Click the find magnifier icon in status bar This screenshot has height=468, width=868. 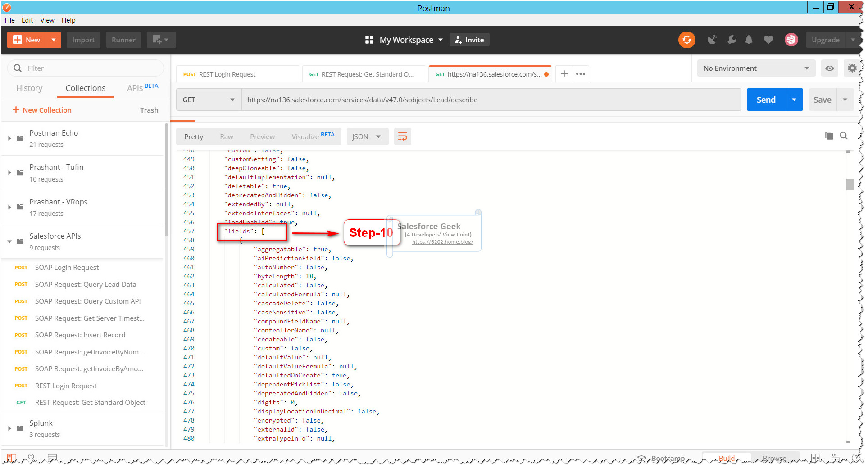(x=32, y=458)
